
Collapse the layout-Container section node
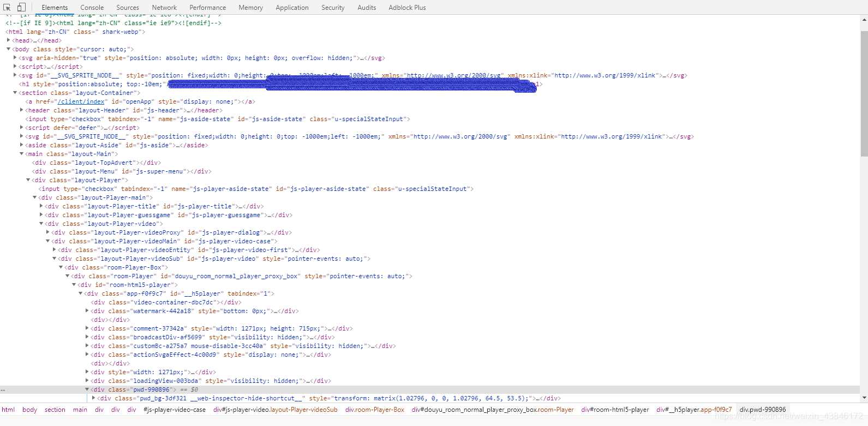coord(15,93)
